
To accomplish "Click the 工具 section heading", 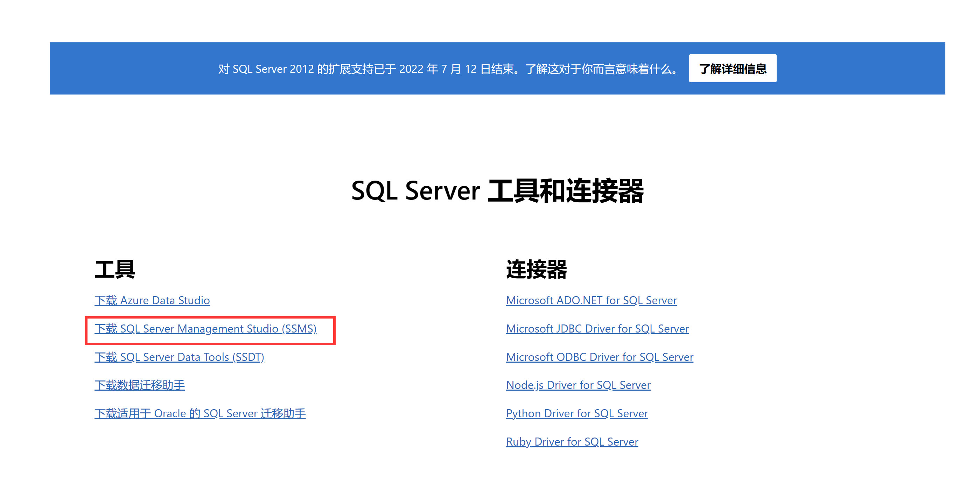I will (114, 270).
